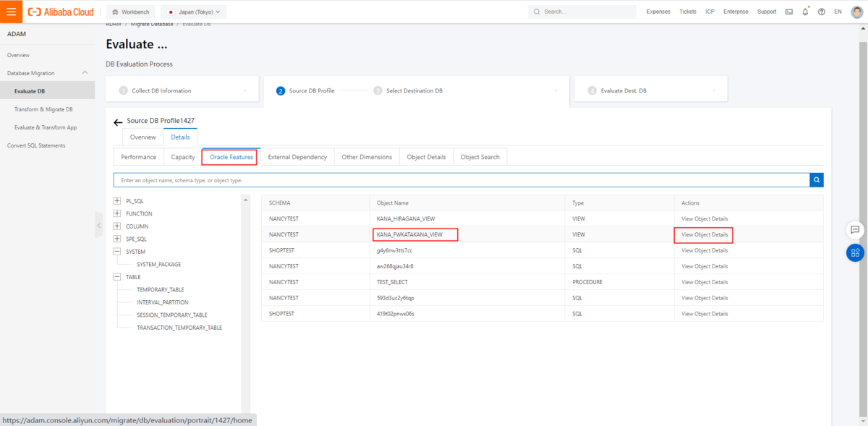
Task: Switch to the Details tab
Action: (180, 137)
